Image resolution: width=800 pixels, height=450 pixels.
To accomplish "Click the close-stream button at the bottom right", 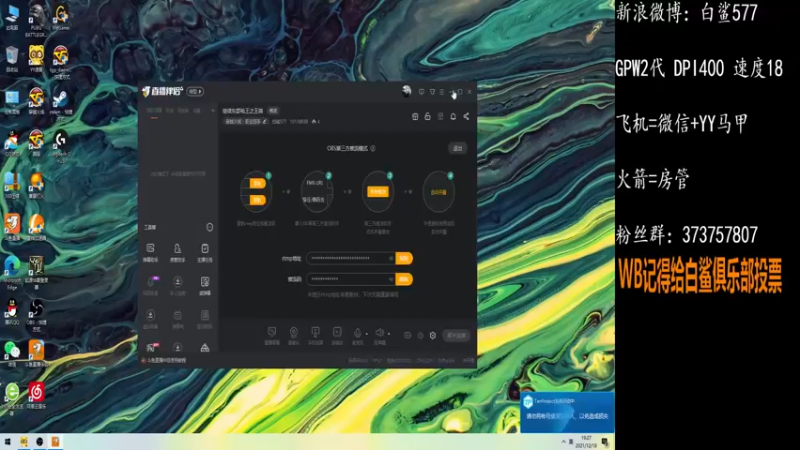I will pyautogui.click(x=456, y=335).
